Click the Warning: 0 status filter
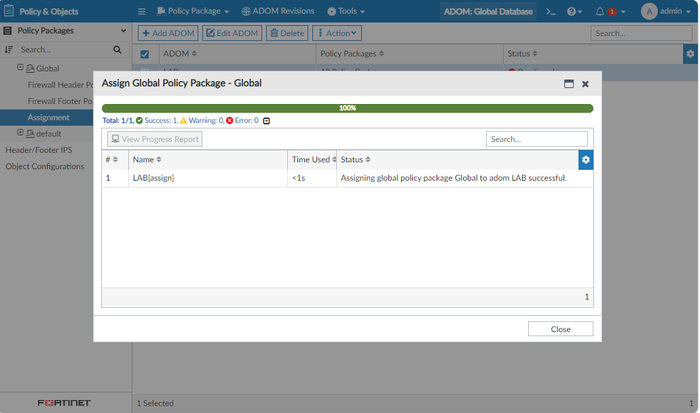The width and height of the screenshot is (700, 413). pyautogui.click(x=202, y=121)
